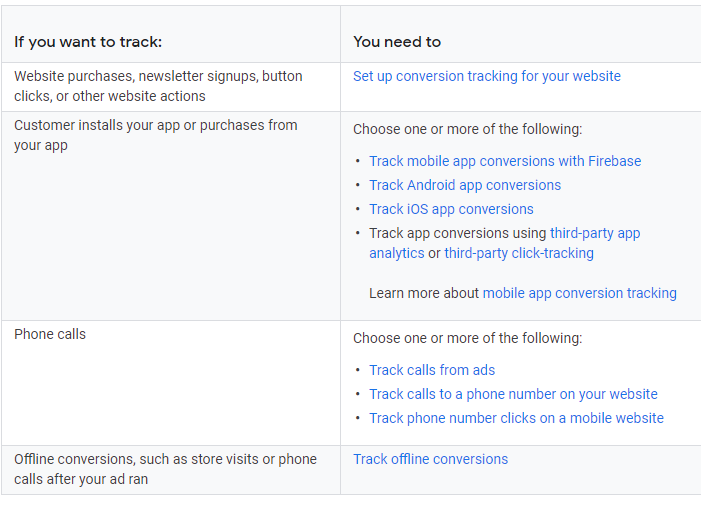
Task: Open Track calls to a phone number link
Action: (x=513, y=394)
